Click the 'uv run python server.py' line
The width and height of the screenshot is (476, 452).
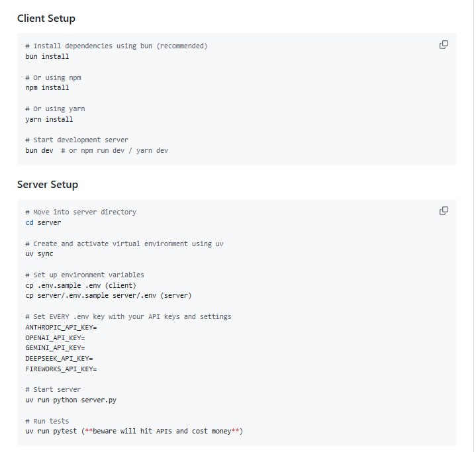point(71,400)
